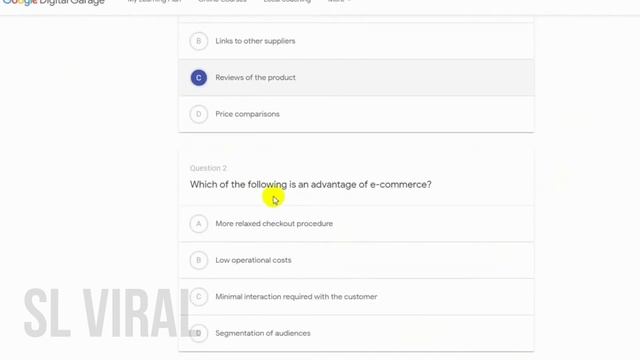Click the Google Digital Garage logo
The image size is (640, 360).
pyautogui.click(x=53, y=2)
